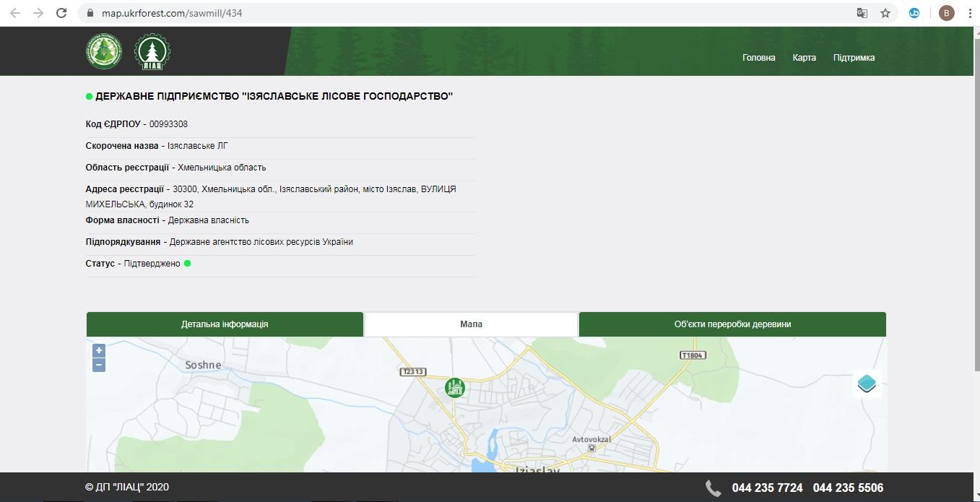980x502 pixels.
Task: Click the address bar URL field
Action: pyautogui.click(x=433, y=13)
